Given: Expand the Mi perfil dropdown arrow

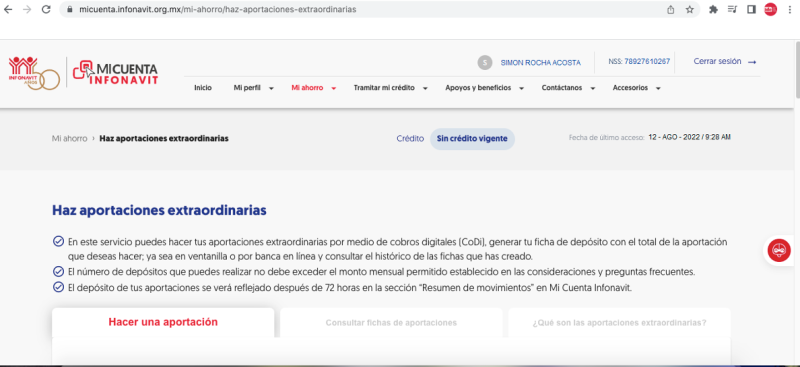Looking at the screenshot, I should (271, 88).
